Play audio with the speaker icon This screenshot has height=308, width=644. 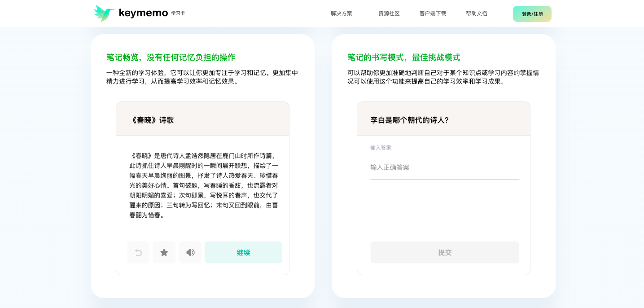click(x=190, y=252)
